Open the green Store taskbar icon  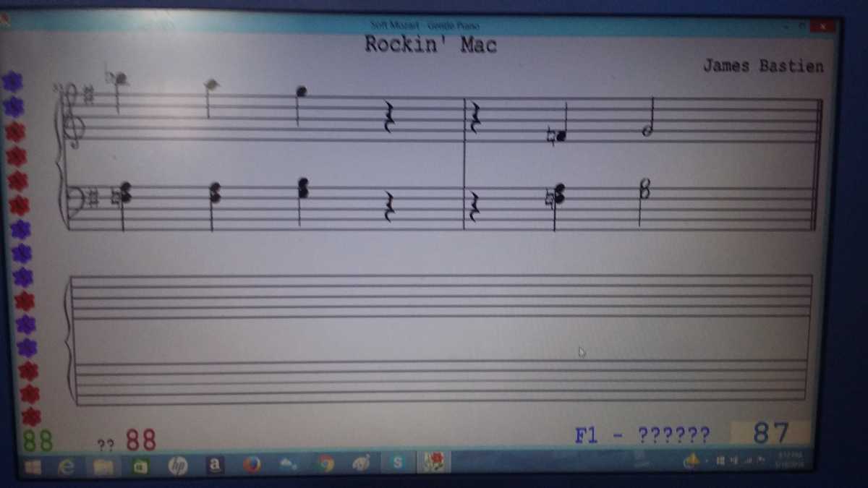coord(140,467)
